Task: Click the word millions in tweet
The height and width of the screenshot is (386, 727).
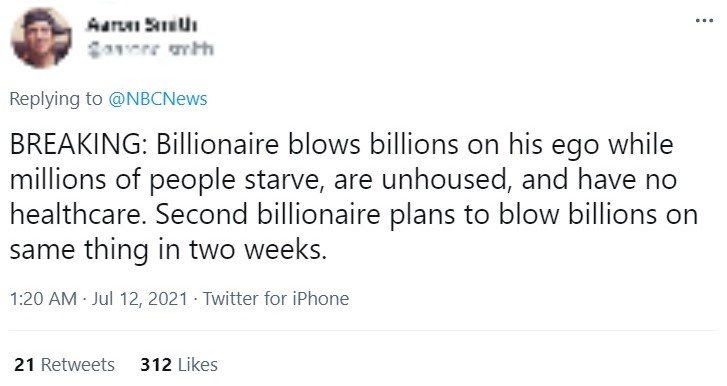Action: pos(58,179)
